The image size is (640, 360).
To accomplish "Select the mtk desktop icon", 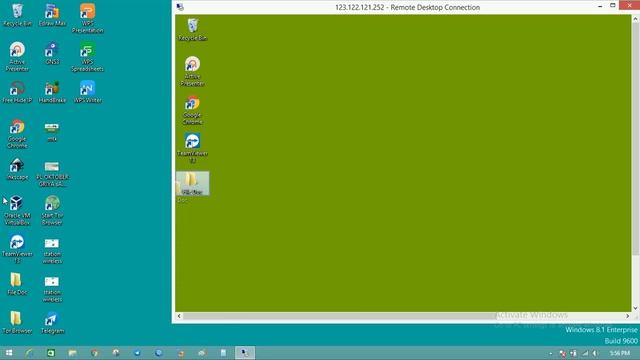I will (x=52, y=131).
